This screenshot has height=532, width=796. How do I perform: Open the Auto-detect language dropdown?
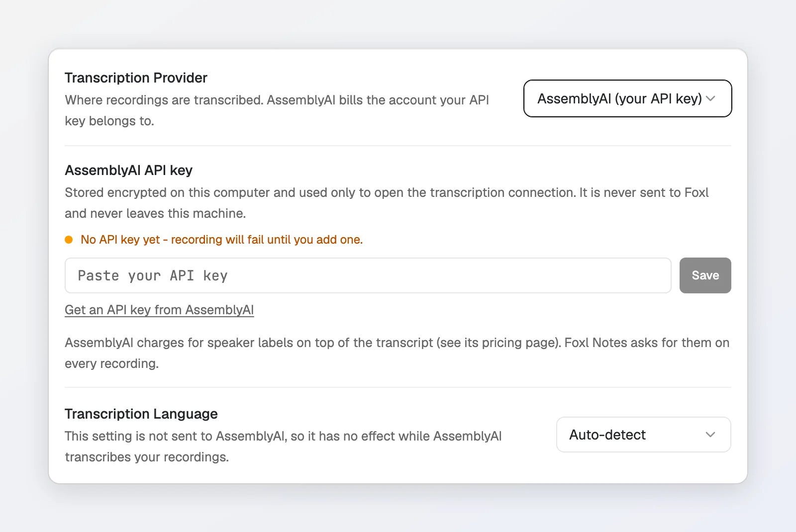(x=643, y=435)
